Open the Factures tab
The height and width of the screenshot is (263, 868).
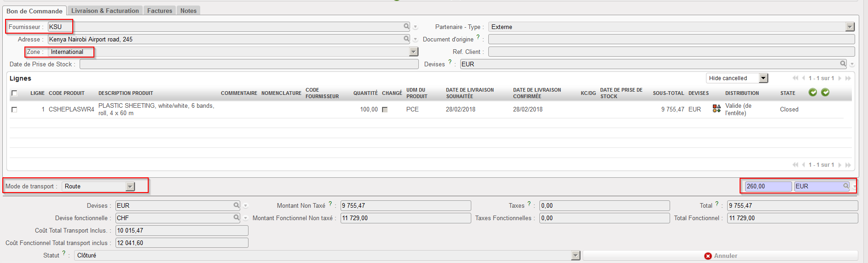tap(159, 11)
